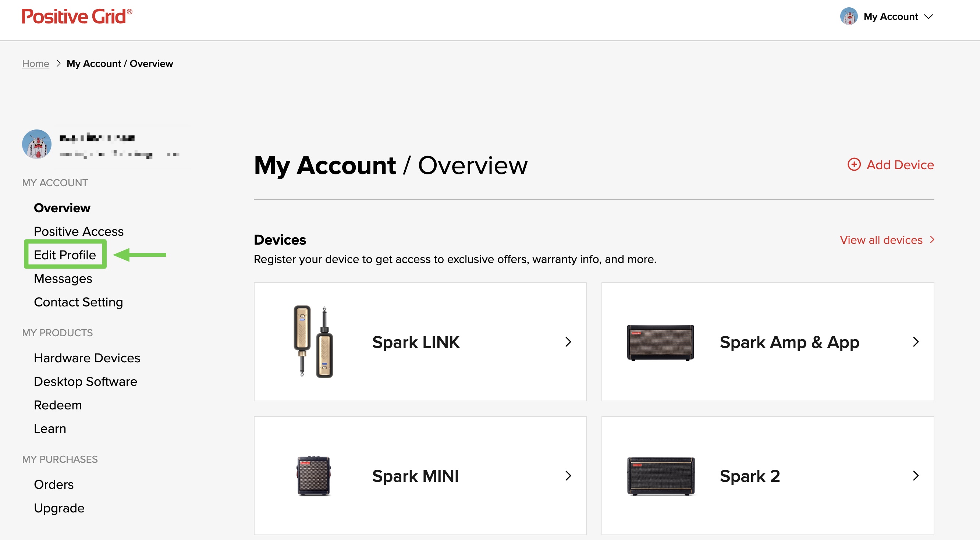The height and width of the screenshot is (540, 980).
Task: Click the header avatar beside My Account
Action: click(849, 16)
